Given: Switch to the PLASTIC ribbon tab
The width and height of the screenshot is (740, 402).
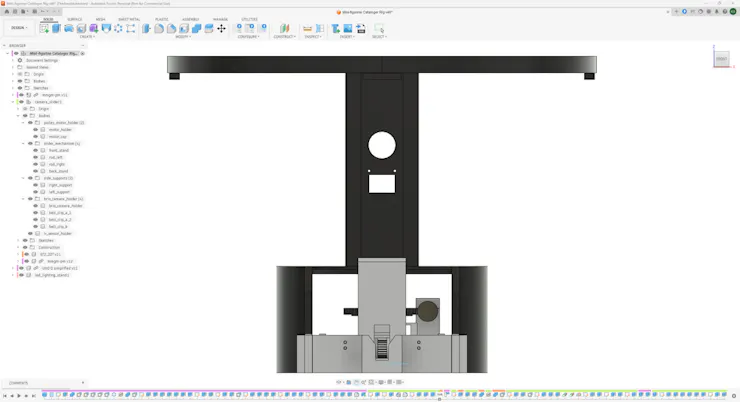Looking at the screenshot, I should pyautogui.click(x=162, y=19).
